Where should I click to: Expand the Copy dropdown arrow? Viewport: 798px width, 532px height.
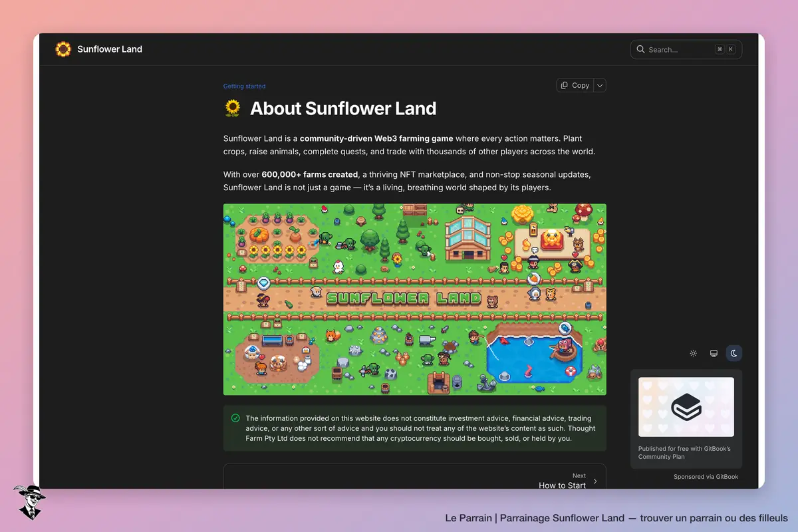click(599, 85)
